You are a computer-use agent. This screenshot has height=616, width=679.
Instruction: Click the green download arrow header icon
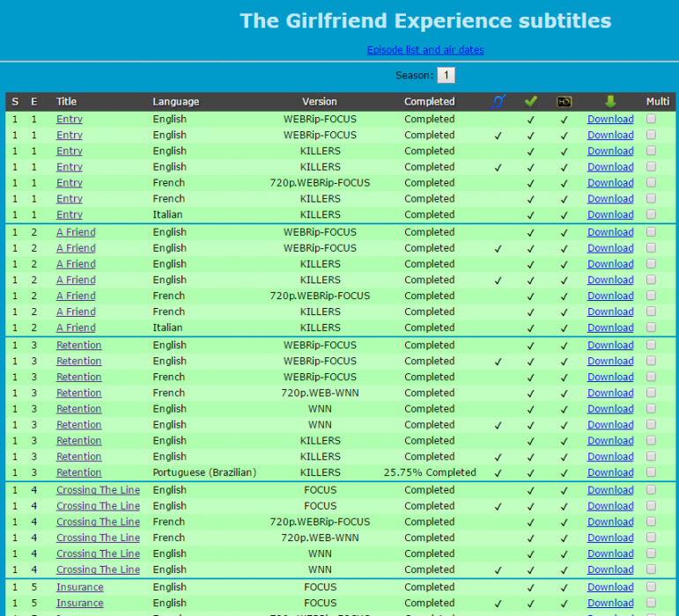pos(610,101)
